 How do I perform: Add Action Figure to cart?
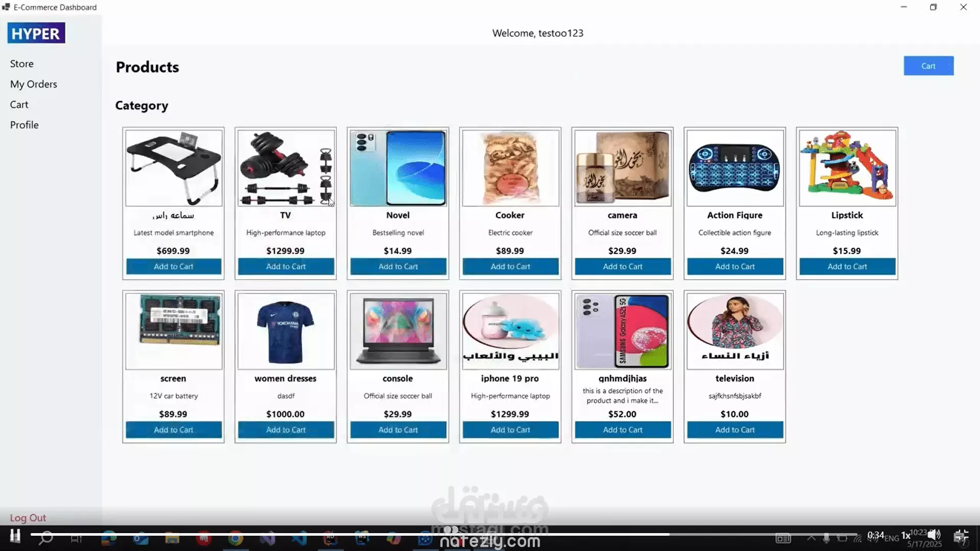click(735, 266)
